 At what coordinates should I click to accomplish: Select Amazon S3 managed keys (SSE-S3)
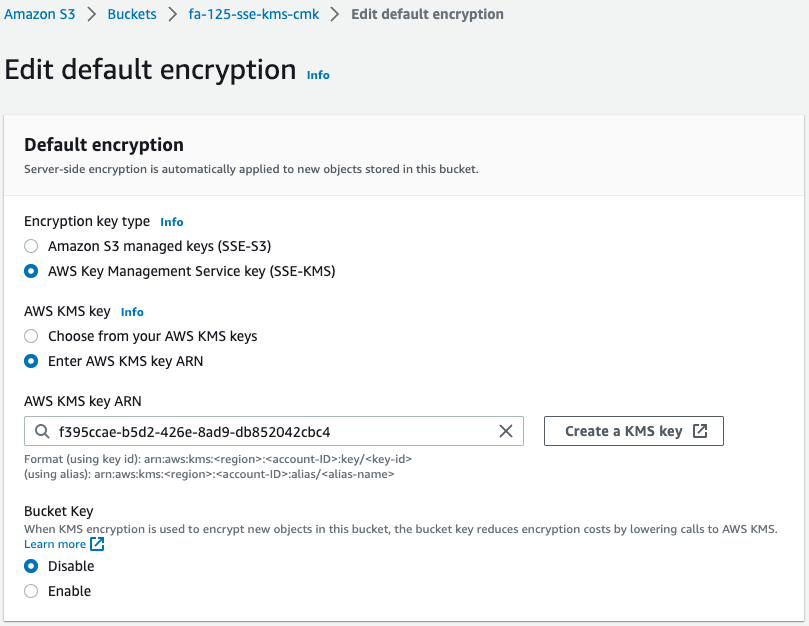click(x=31, y=245)
